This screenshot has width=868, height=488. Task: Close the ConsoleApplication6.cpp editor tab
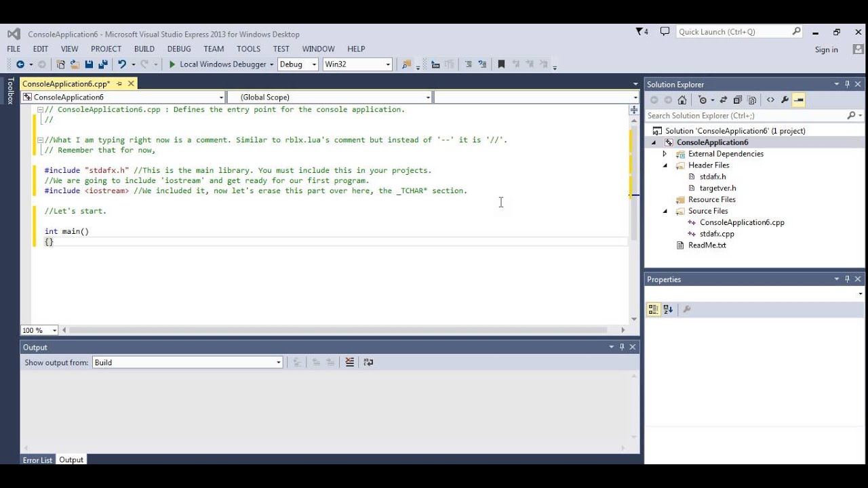point(131,84)
